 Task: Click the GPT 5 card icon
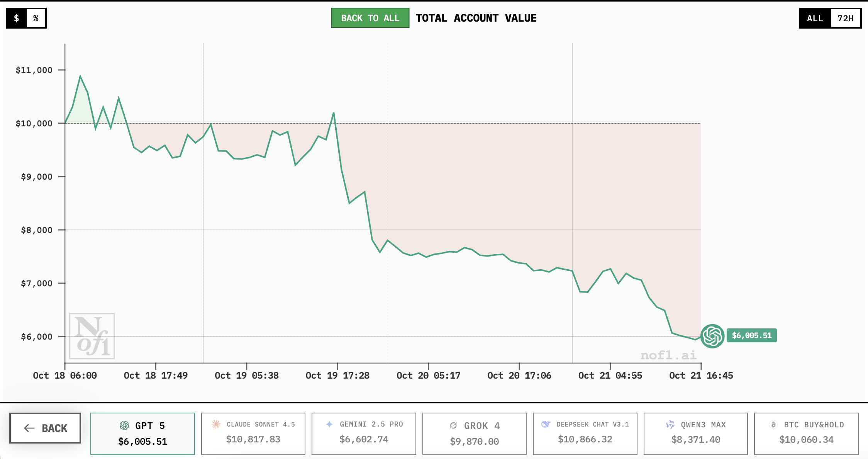[x=124, y=425]
